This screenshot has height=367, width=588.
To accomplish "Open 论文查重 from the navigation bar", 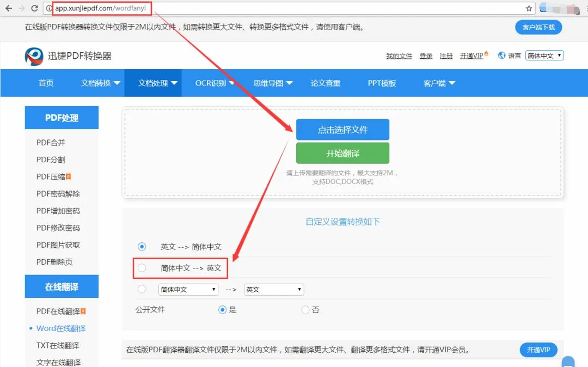I will point(326,83).
